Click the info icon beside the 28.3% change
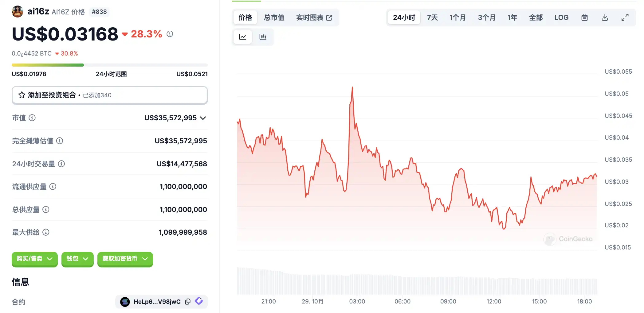The width and height of the screenshot is (644, 313). coord(170,34)
